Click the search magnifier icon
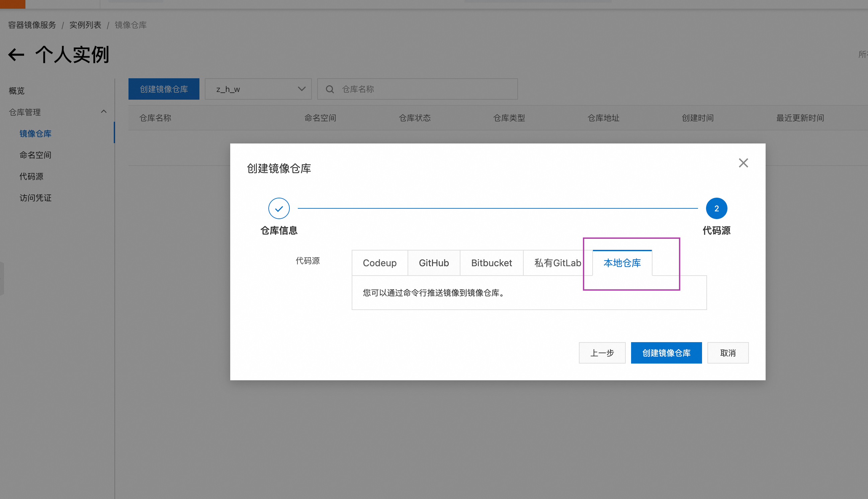 (330, 89)
